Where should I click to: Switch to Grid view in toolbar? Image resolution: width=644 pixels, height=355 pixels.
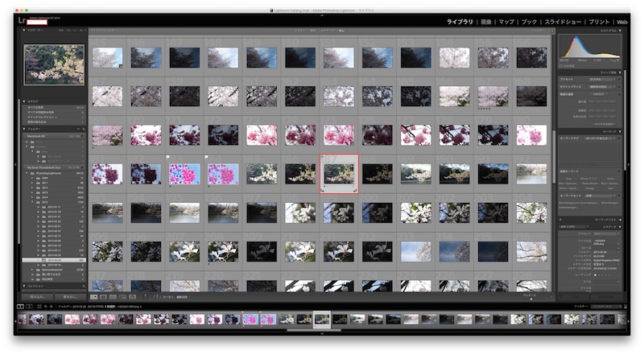[93, 297]
